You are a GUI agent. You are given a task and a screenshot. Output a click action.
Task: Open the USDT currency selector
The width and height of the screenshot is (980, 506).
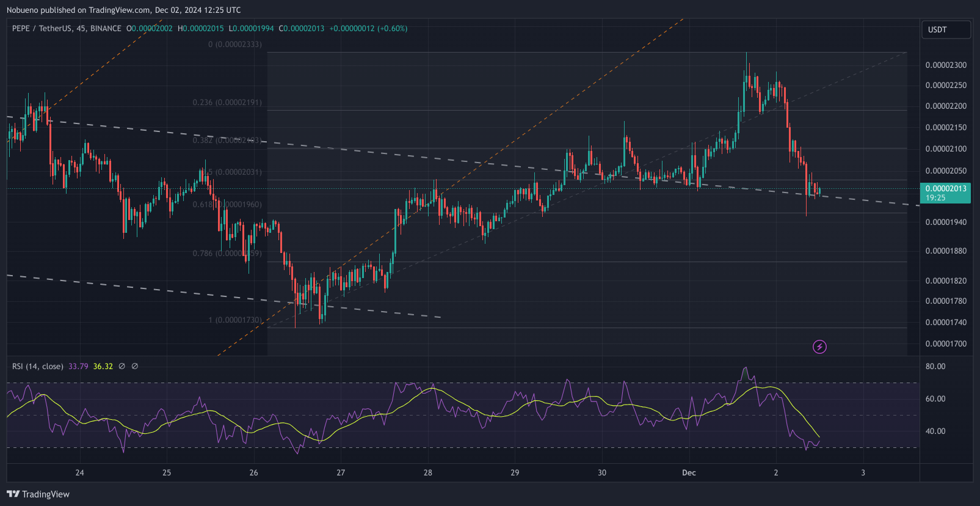946,29
